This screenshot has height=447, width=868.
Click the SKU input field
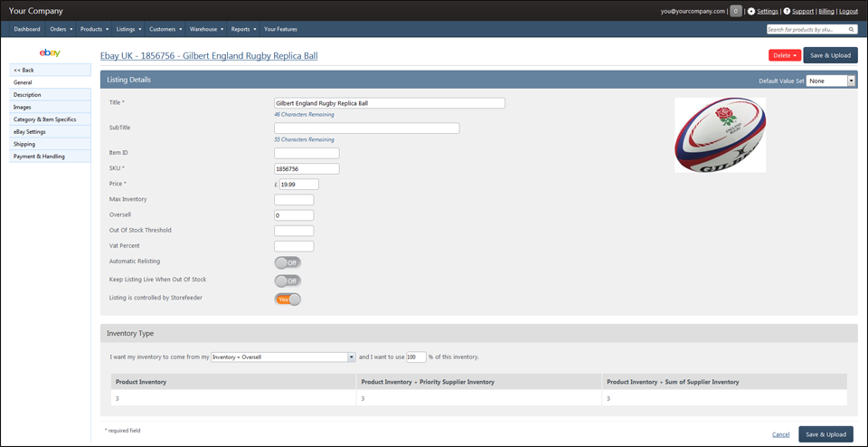click(x=307, y=169)
